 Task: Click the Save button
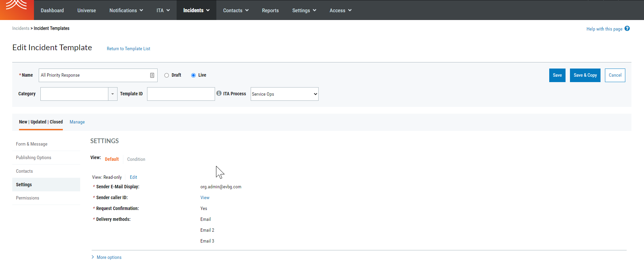tap(557, 75)
